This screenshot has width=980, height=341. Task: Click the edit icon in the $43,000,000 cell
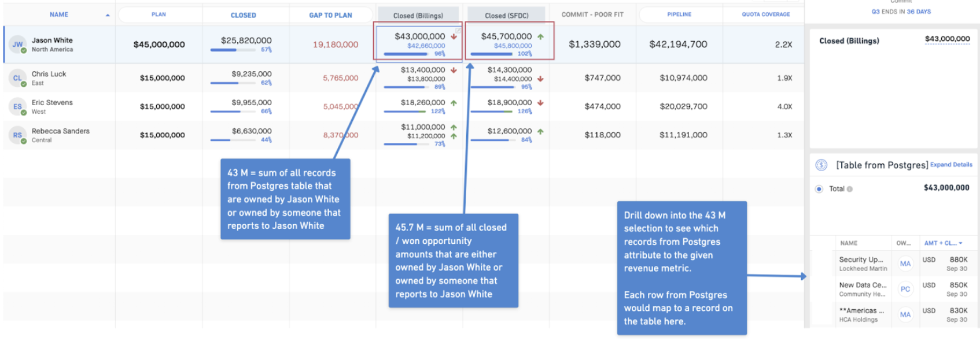pyautogui.click(x=458, y=30)
